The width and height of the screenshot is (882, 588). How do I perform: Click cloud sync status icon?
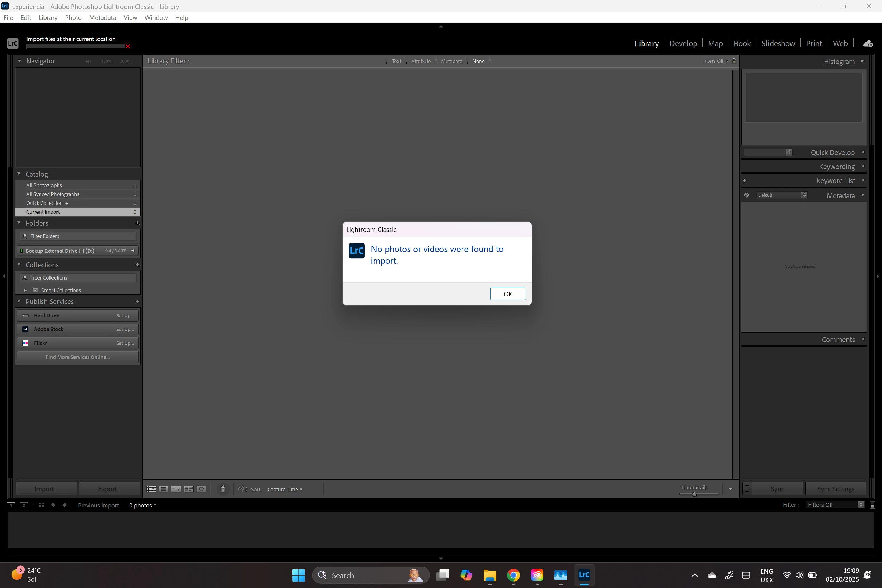click(x=868, y=43)
